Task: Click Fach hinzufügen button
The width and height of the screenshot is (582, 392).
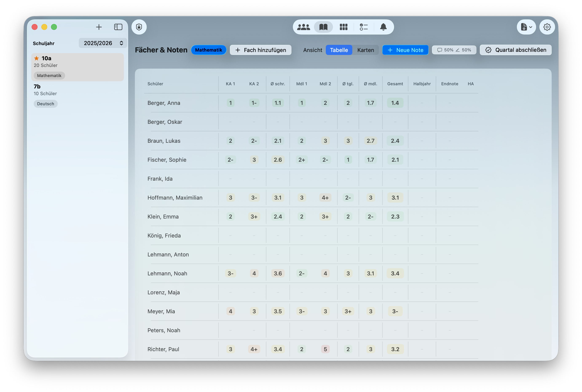Action: pos(260,50)
